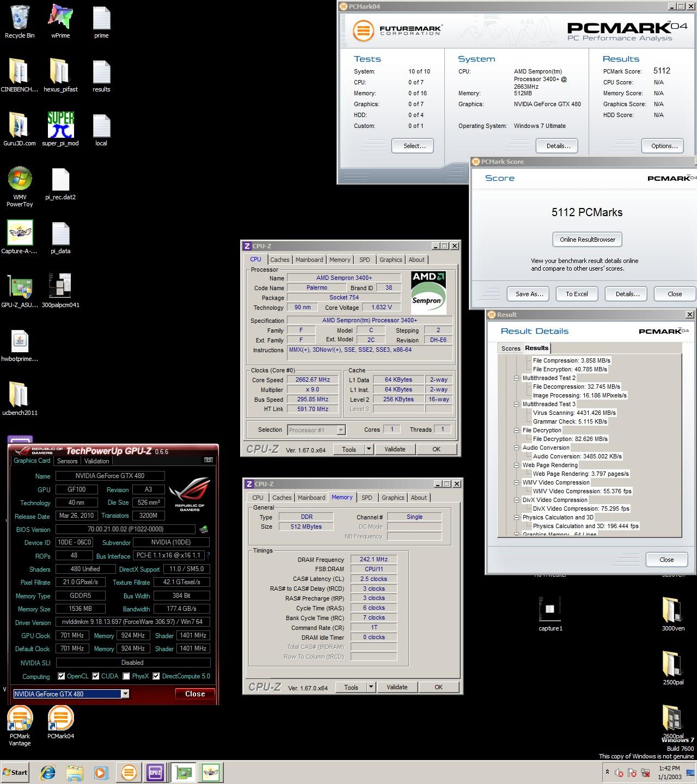Screen dimensions: 697x784
Task: Click the Bus Interface question mark in GPU-Z
Action: pos(207,556)
